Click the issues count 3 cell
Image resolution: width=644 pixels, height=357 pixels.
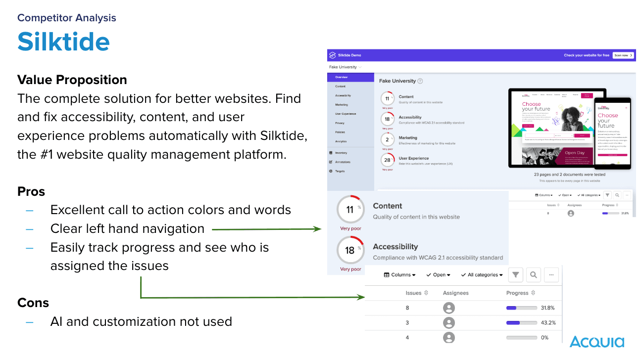point(407,323)
